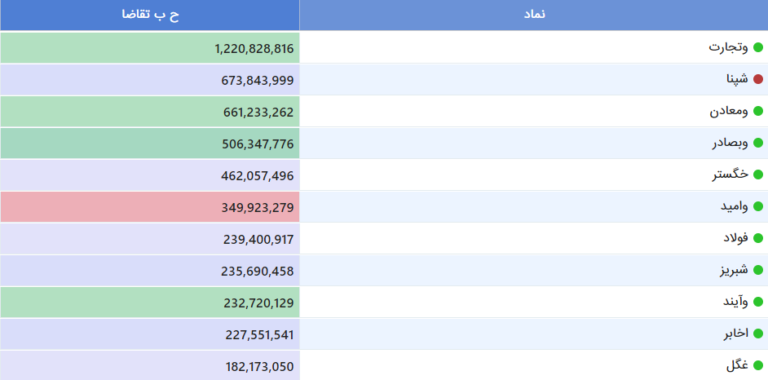Click the green status dot beside وبصادر
This screenshot has width=768, height=380.
pos(758,143)
